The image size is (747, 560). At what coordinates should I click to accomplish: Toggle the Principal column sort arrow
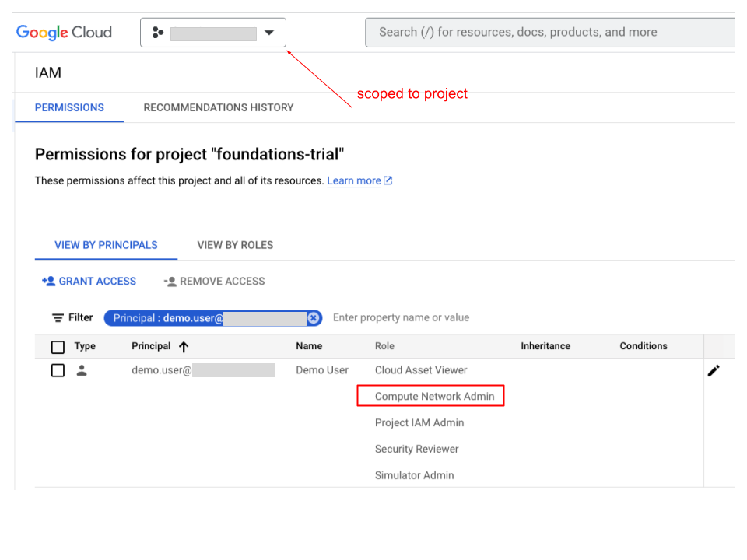(x=184, y=345)
